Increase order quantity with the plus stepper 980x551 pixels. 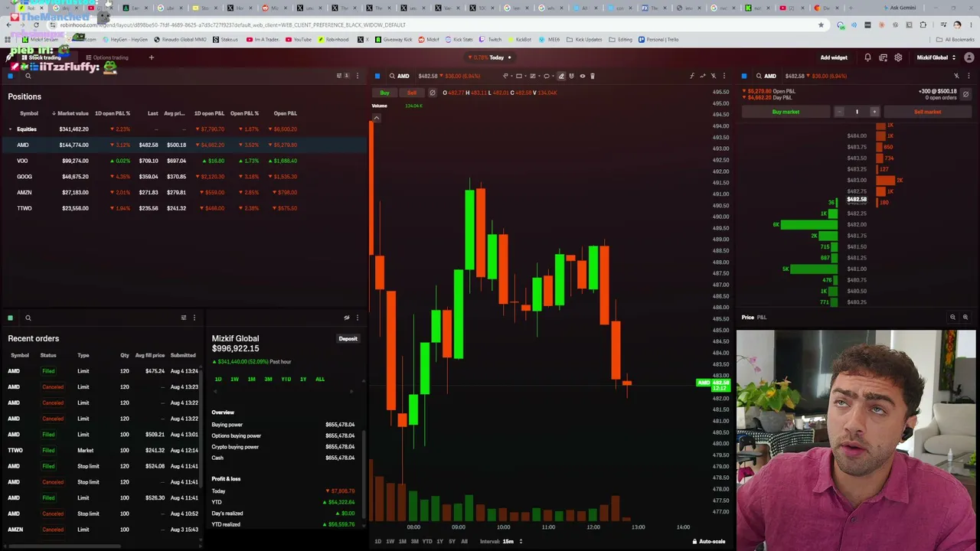[874, 112]
